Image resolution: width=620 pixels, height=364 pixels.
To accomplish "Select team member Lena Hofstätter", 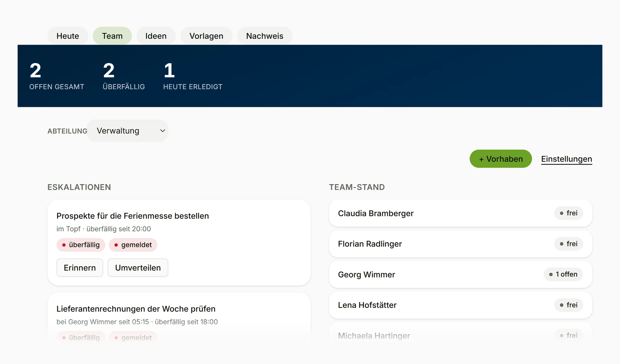I will click(460, 305).
